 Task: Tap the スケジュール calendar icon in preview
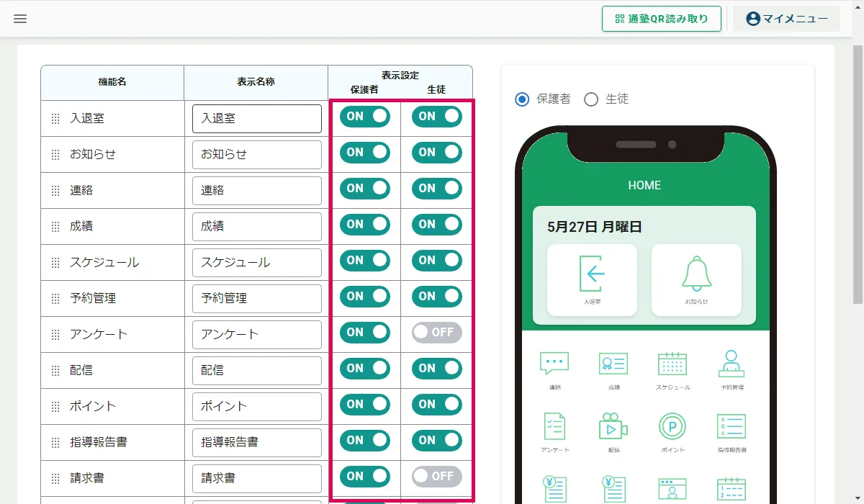tap(672, 363)
